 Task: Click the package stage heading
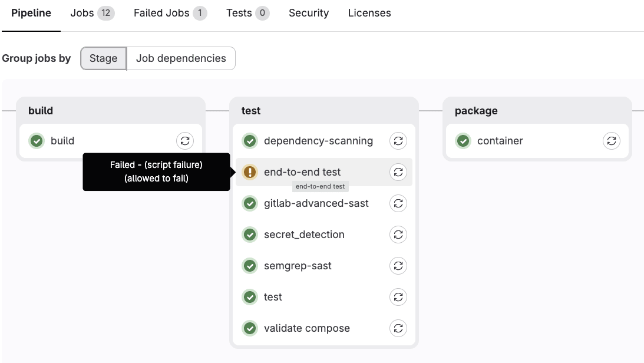pyautogui.click(x=476, y=111)
